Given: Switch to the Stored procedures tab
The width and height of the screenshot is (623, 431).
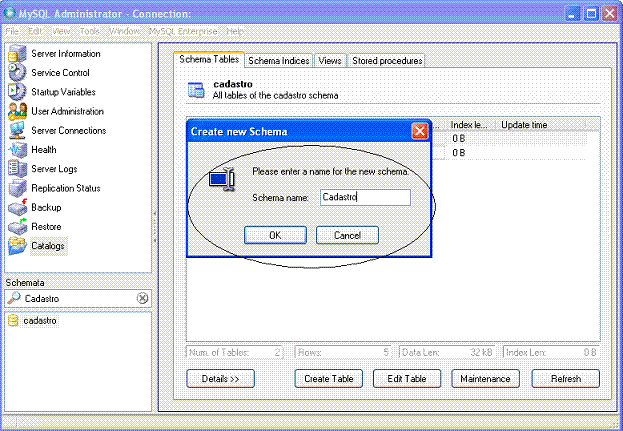Looking at the screenshot, I should pos(387,61).
